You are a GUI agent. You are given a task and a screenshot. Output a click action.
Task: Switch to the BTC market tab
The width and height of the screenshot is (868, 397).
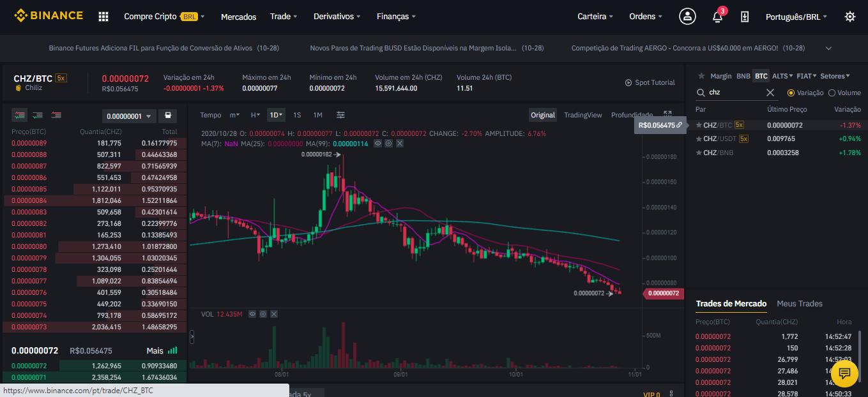coord(761,76)
